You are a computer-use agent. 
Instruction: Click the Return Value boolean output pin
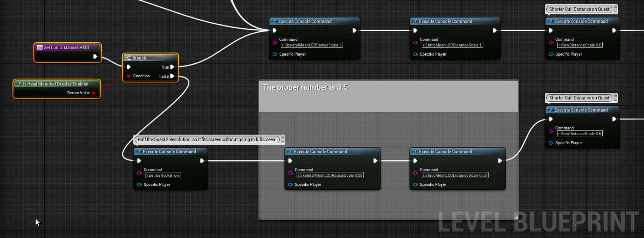tap(93, 93)
